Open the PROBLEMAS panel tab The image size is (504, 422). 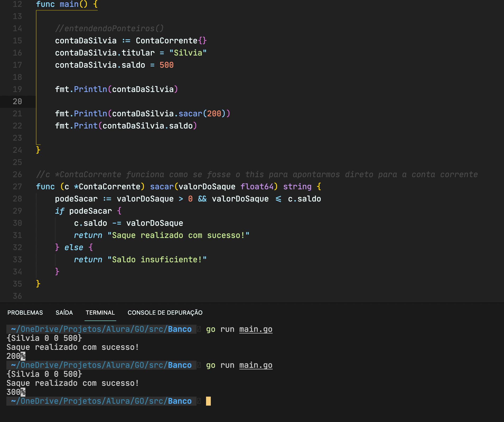pyautogui.click(x=25, y=313)
